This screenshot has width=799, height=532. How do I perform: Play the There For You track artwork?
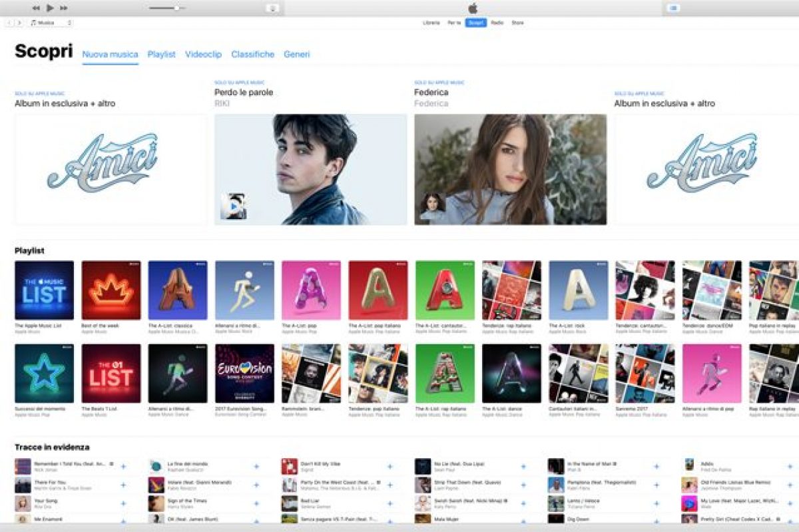pos(23,485)
